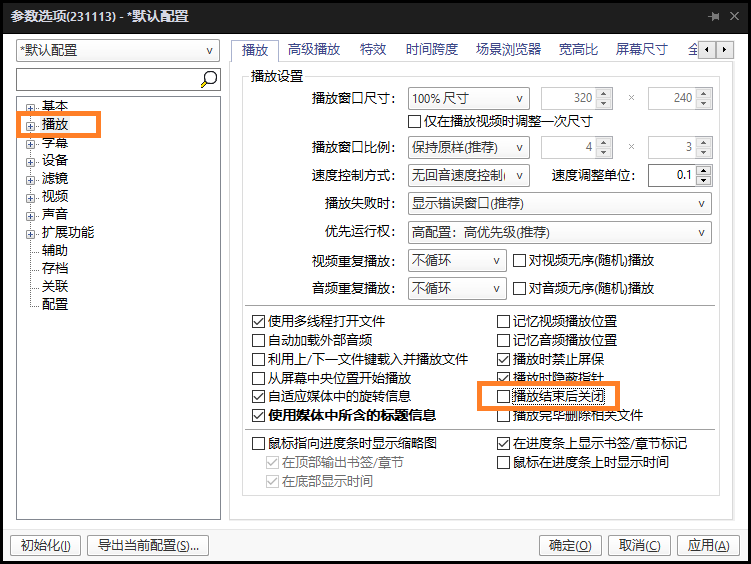Enable 从屏幕中央位置开始播放
This screenshot has width=751, height=564.
258,379
